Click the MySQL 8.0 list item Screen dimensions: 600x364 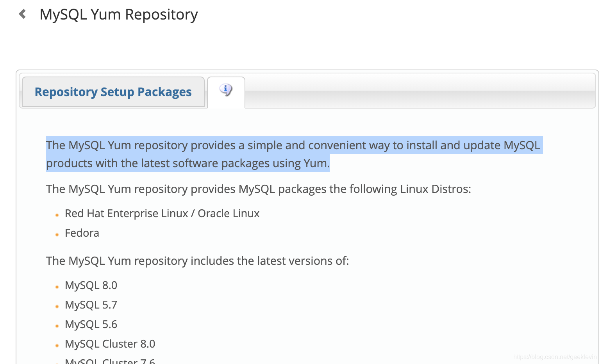(x=91, y=285)
